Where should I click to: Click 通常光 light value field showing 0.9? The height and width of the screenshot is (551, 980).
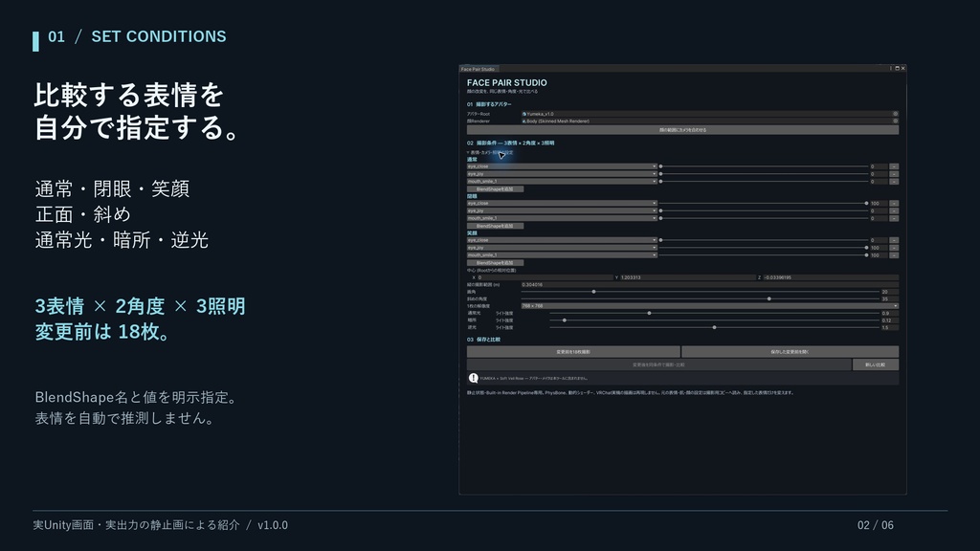coord(889,313)
